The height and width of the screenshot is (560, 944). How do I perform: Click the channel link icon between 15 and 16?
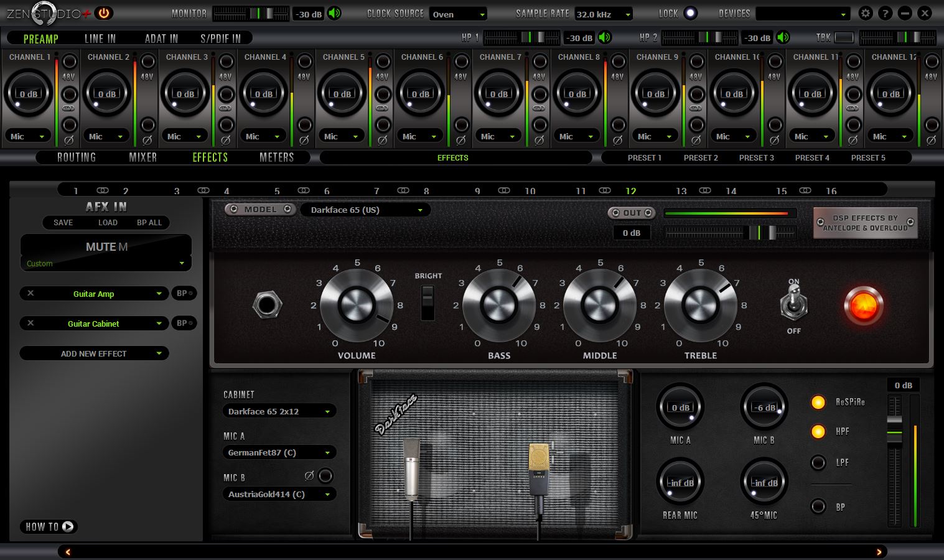tap(805, 190)
